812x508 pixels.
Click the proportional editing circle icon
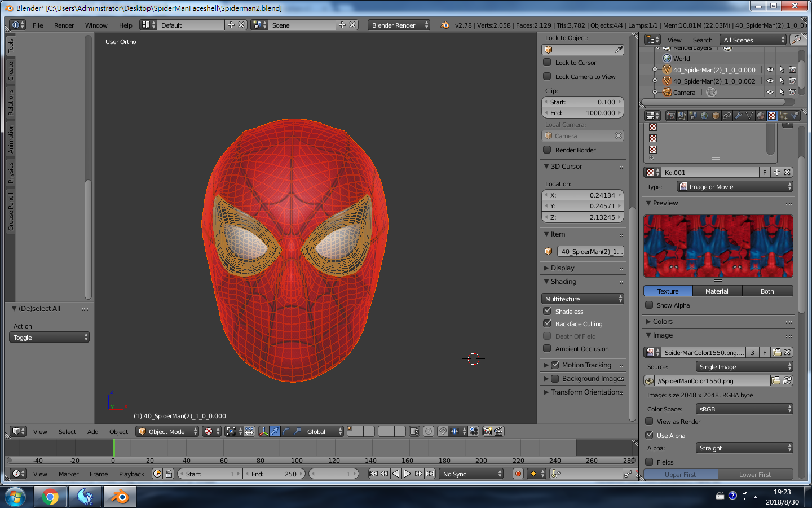(429, 431)
